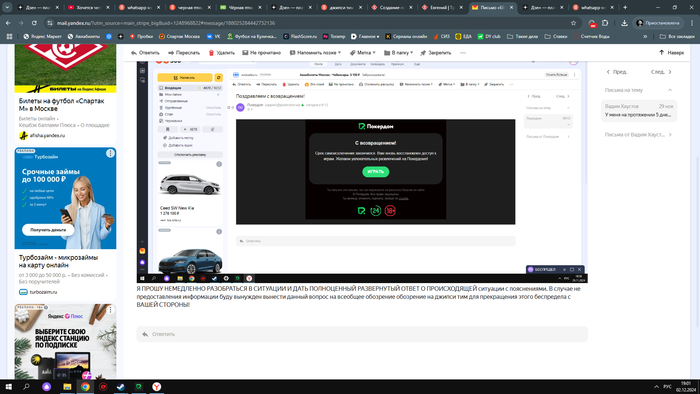
Task: Delete the email using Удалить
Action: point(221,53)
